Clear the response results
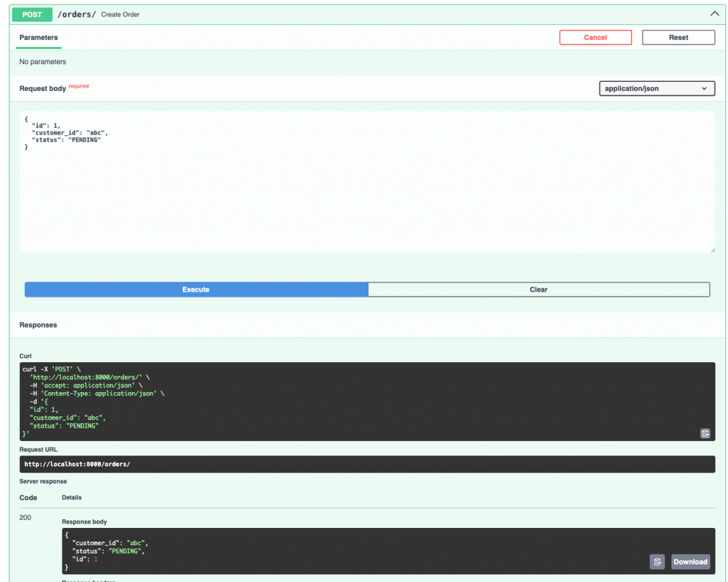The height and width of the screenshot is (582, 728). point(539,290)
